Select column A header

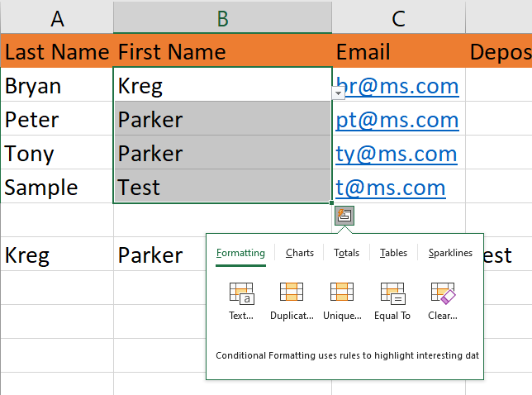click(57, 18)
